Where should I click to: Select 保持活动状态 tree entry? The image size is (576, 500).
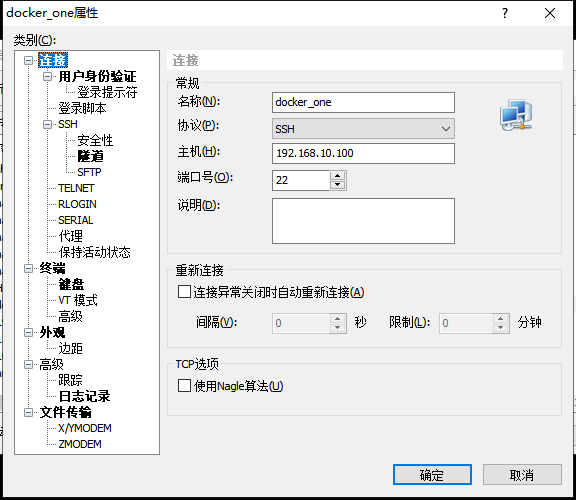(94, 252)
